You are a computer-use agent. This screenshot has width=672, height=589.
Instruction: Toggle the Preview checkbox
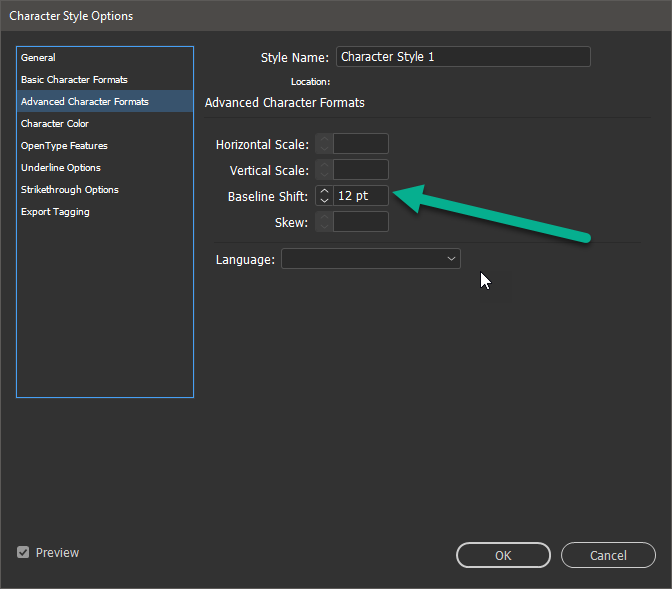23,553
